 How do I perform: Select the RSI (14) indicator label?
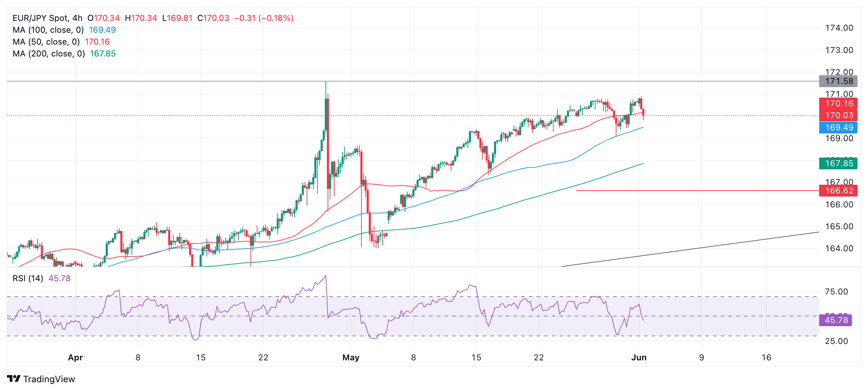click(x=28, y=278)
